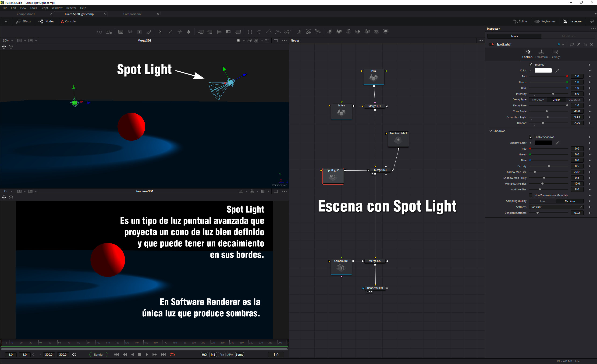This screenshot has height=364, width=597.
Task: Click the Render button
Action: pyautogui.click(x=99, y=355)
